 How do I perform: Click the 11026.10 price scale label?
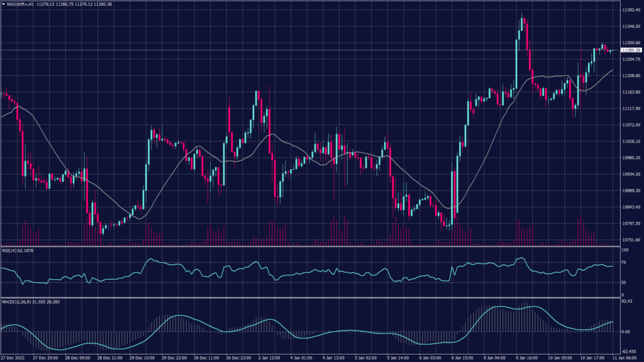(631, 141)
